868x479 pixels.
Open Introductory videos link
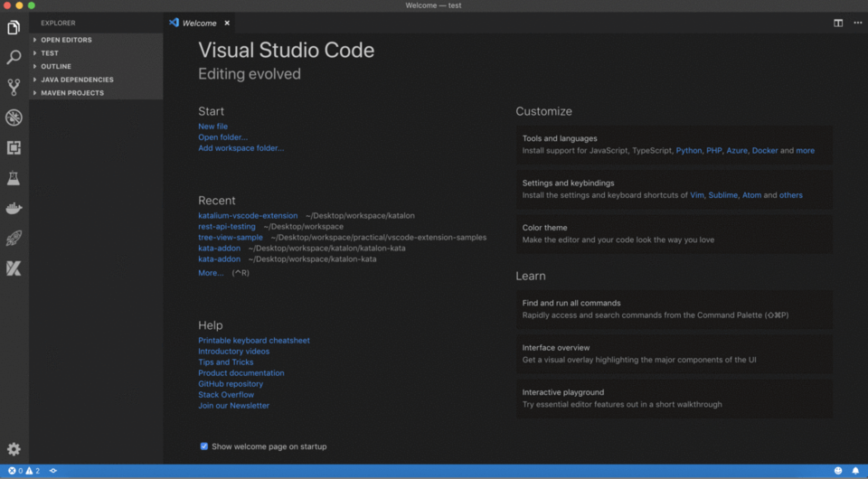tap(233, 352)
